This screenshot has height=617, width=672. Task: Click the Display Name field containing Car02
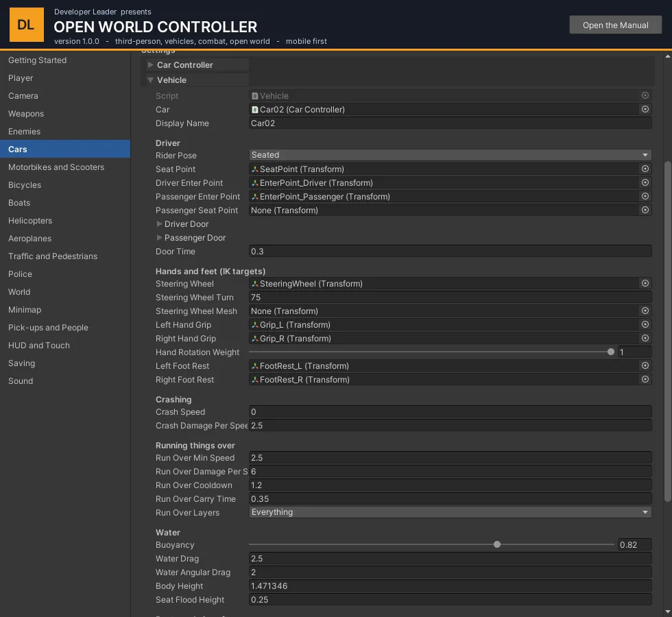point(450,123)
